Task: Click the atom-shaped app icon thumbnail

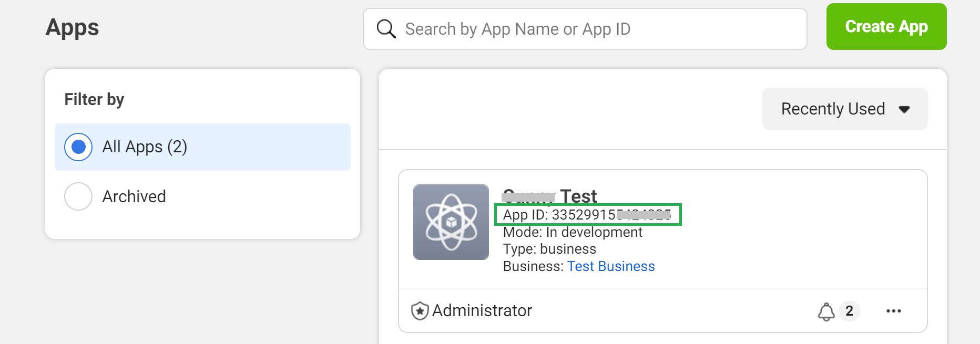Action: [x=451, y=222]
